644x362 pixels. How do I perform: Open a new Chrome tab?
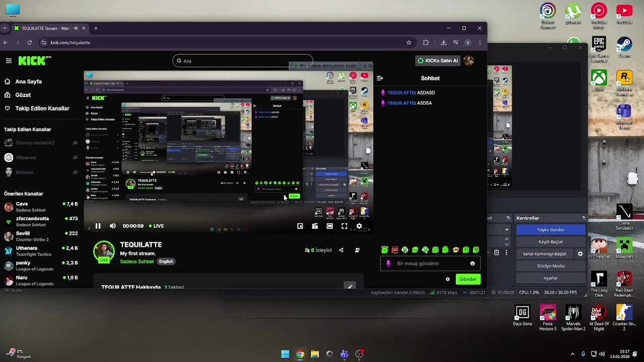coord(96,28)
